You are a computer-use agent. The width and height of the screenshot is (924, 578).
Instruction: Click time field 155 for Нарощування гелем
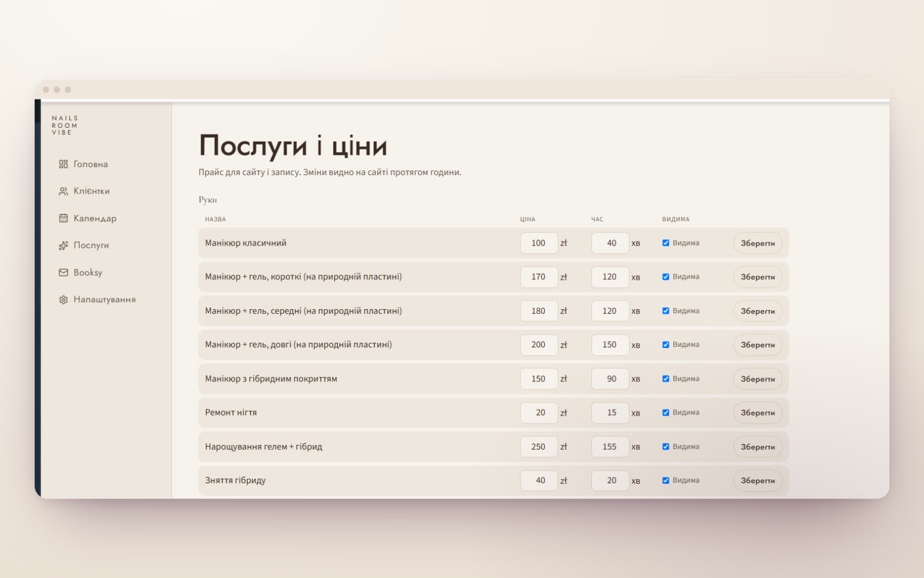pos(610,447)
